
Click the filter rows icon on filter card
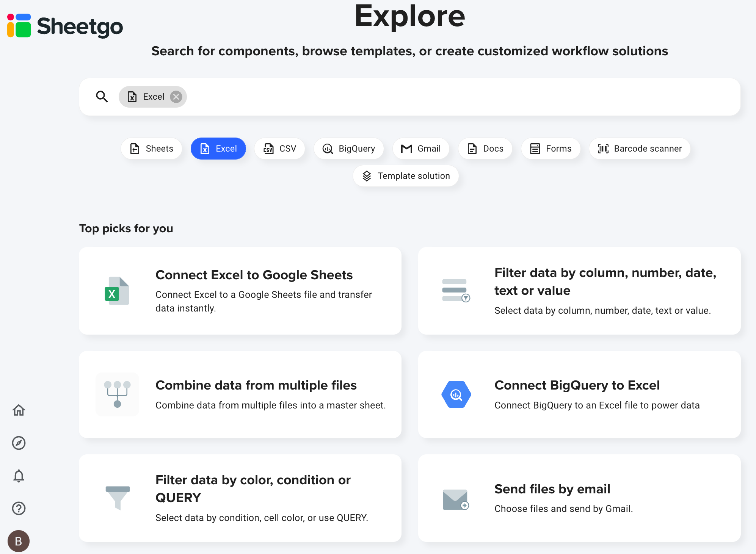pyautogui.click(x=456, y=291)
